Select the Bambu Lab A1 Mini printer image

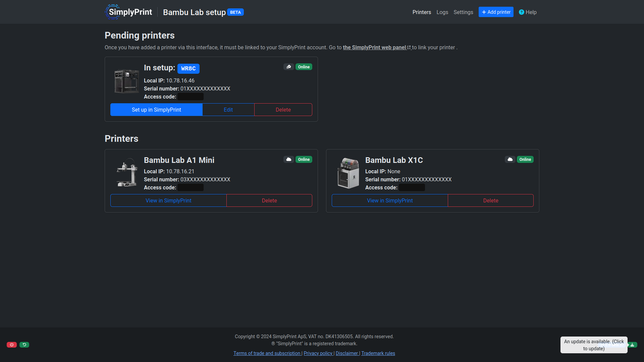[x=127, y=173]
